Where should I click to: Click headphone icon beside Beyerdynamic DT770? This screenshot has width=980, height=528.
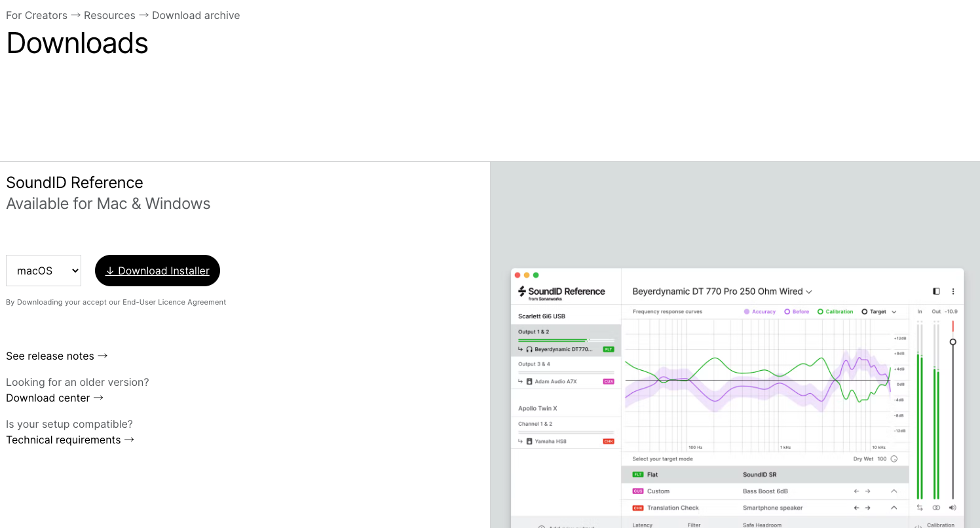[x=529, y=349]
